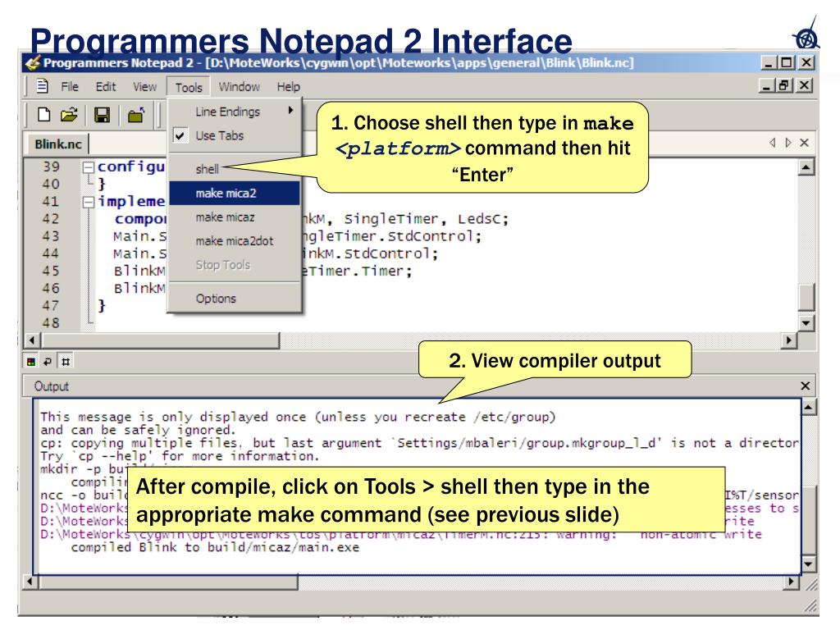This screenshot has width=840, height=630.
Task: Click the 'compiled Blink to build/micaz/main.exe' output line
Action: tap(215, 547)
